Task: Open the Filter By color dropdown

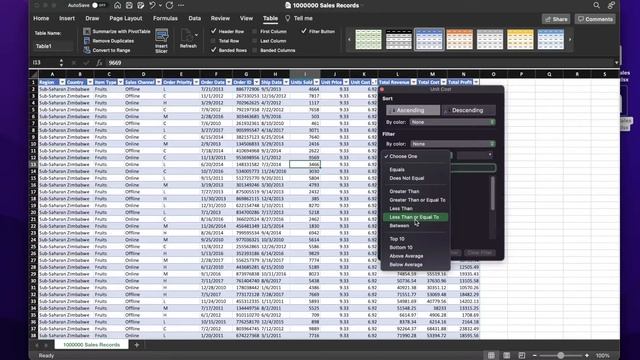Action: point(452,144)
